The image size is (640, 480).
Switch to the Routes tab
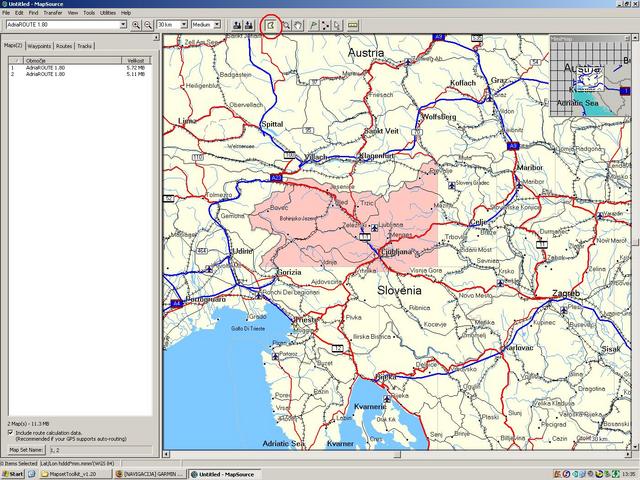[x=64, y=46]
